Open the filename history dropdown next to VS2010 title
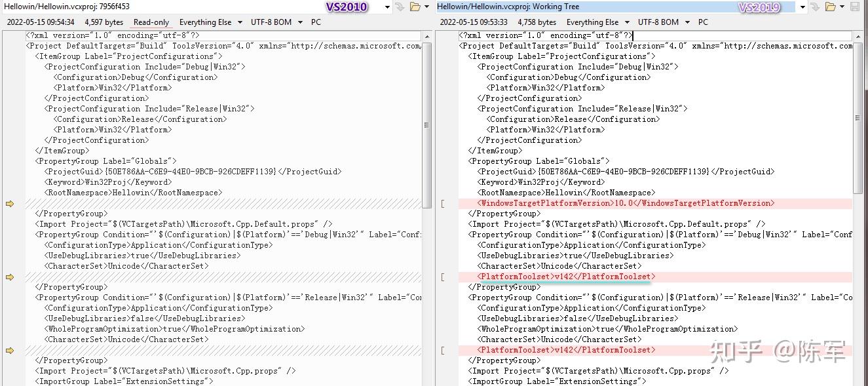This screenshot has height=386, width=868. tap(388, 7)
